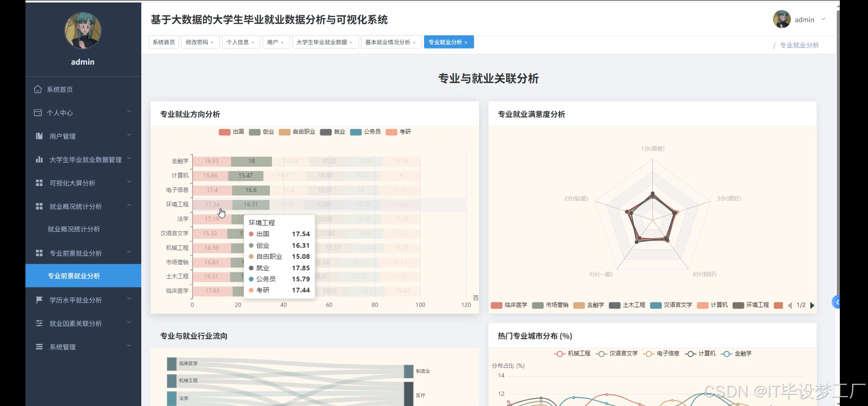Click the 临床医学 node in Sankey chart
The width and height of the screenshot is (868, 406).
[x=171, y=364]
